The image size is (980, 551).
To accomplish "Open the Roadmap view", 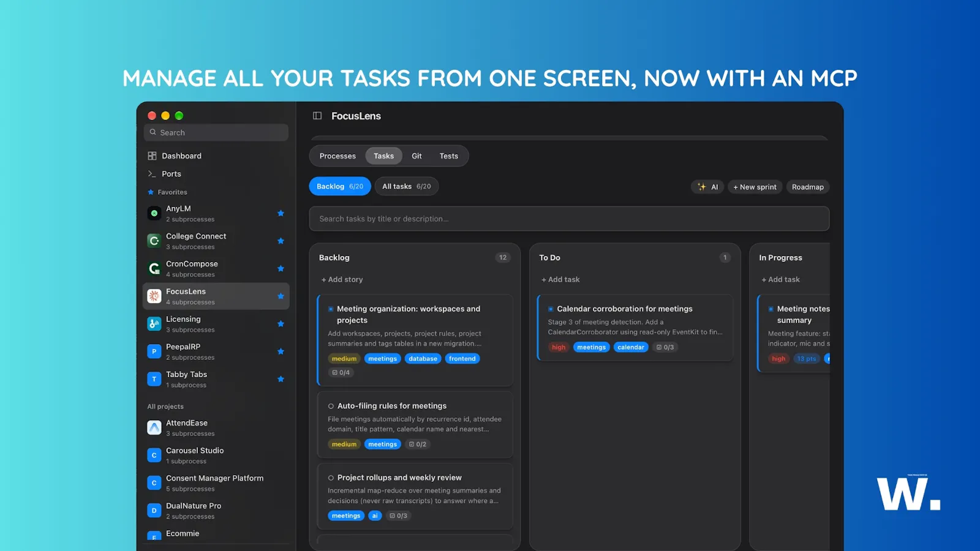I will (x=808, y=187).
